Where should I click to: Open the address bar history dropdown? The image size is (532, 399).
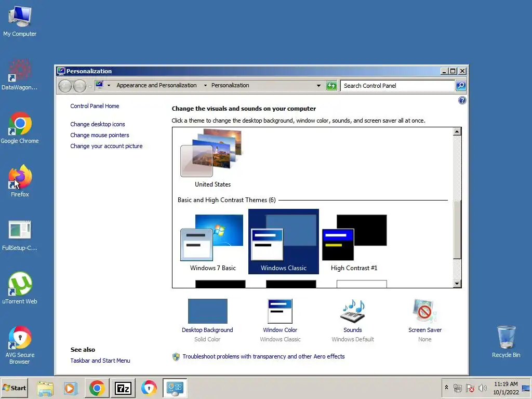[318, 86]
